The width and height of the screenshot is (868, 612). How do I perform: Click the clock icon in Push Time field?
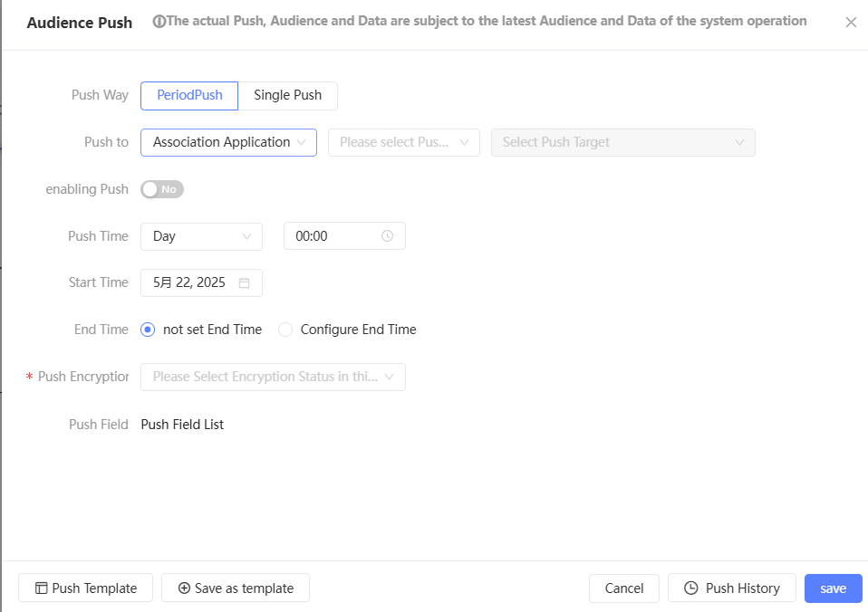click(x=387, y=236)
